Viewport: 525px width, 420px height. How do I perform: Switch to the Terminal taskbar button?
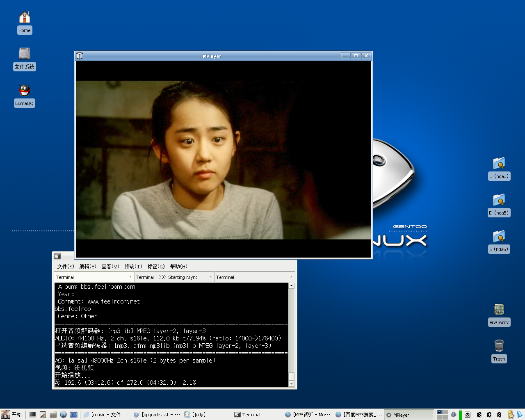[257, 415]
